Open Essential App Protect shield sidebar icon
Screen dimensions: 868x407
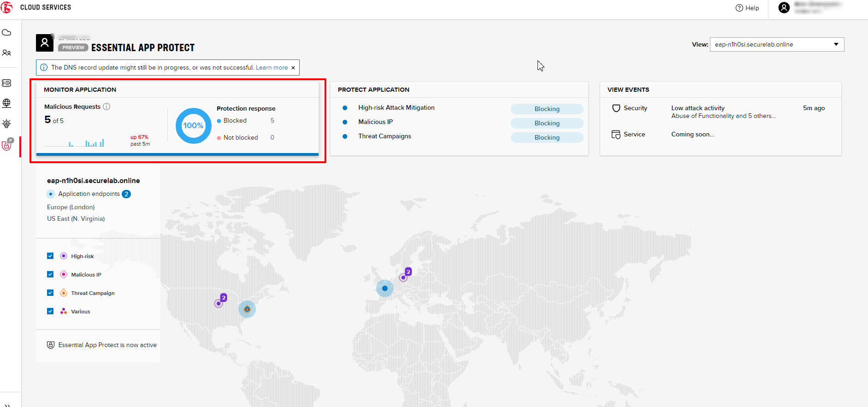(x=7, y=145)
